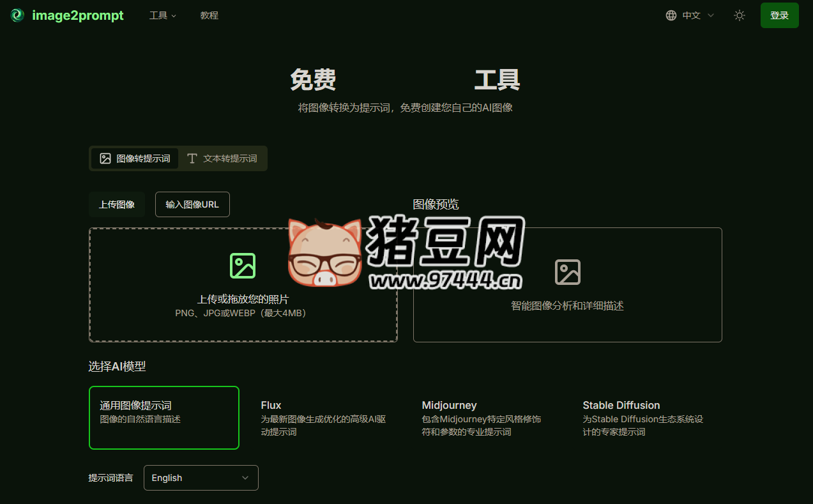Screen dimensions: 813x504
Task: Expand the 中文 language dropdown
Action: point(690,15)
